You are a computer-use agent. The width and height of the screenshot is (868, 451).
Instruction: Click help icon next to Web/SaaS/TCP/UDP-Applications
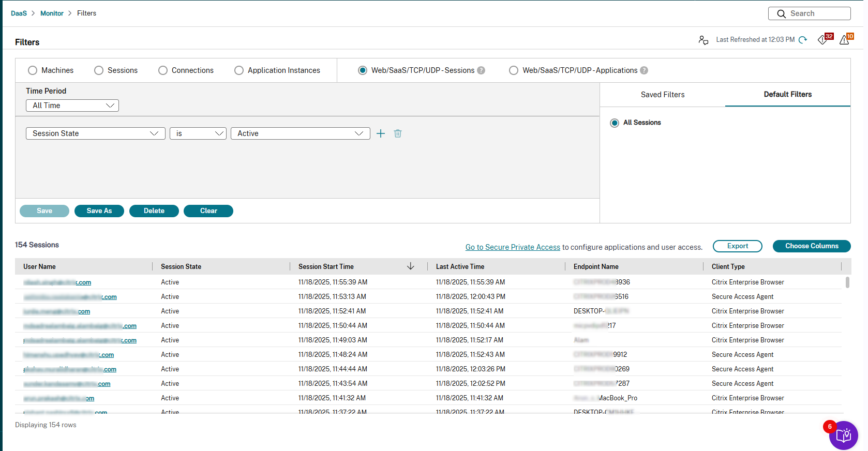[x=644, y=70]
